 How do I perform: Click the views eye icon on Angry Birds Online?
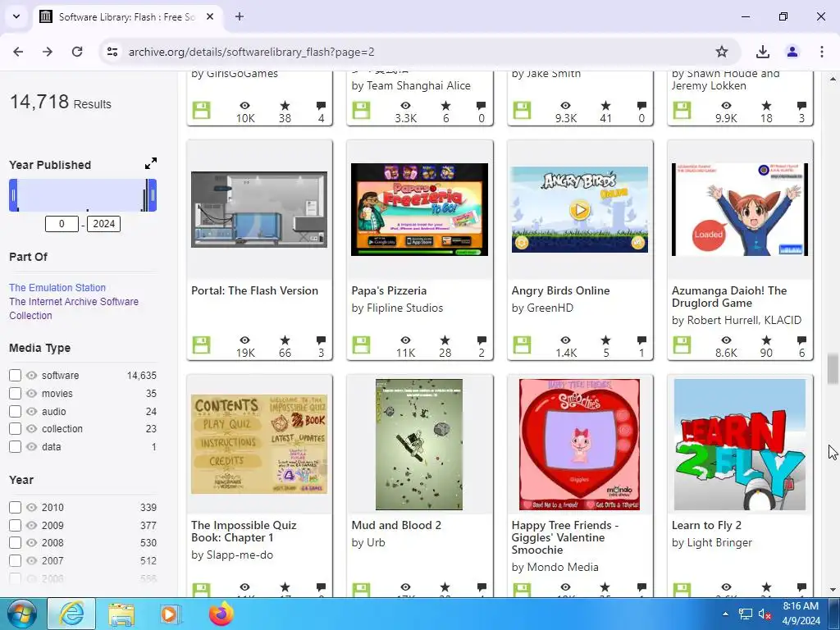[566, 340]
